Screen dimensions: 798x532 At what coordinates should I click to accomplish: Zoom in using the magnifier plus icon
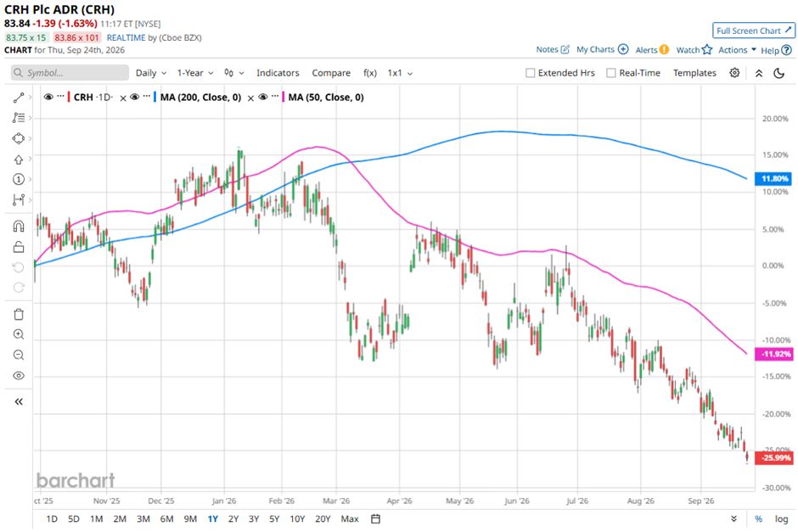pos(19,334)
